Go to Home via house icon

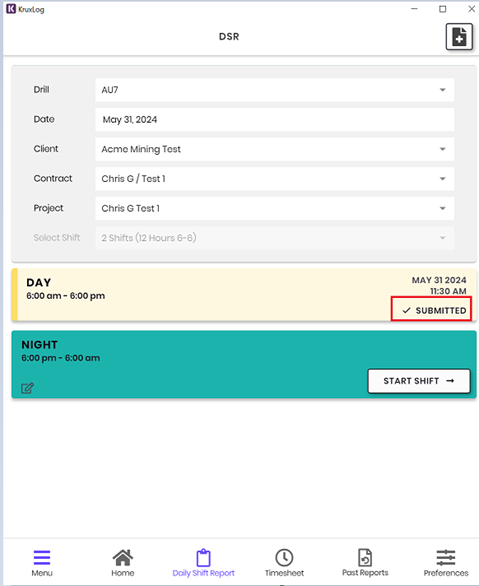[x=123, y=558]
